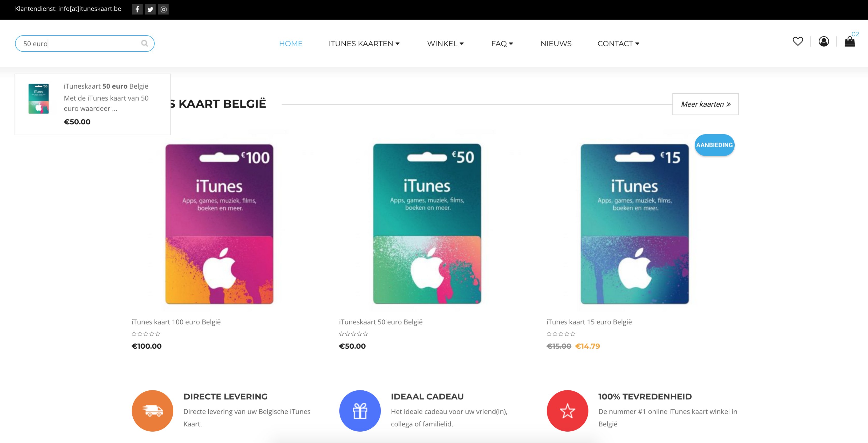868x443 pixels.
Task: Open the user account icon
Action: 824,41
